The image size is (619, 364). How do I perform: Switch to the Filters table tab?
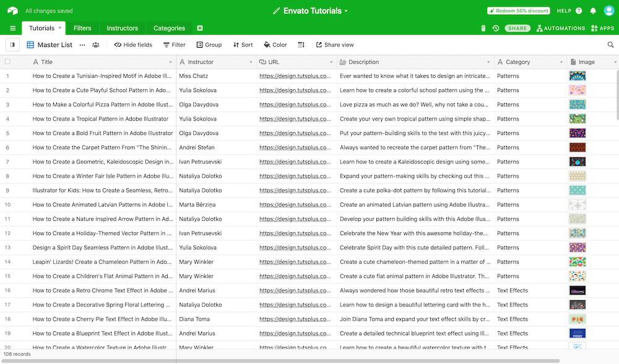(x=82, y=28)
